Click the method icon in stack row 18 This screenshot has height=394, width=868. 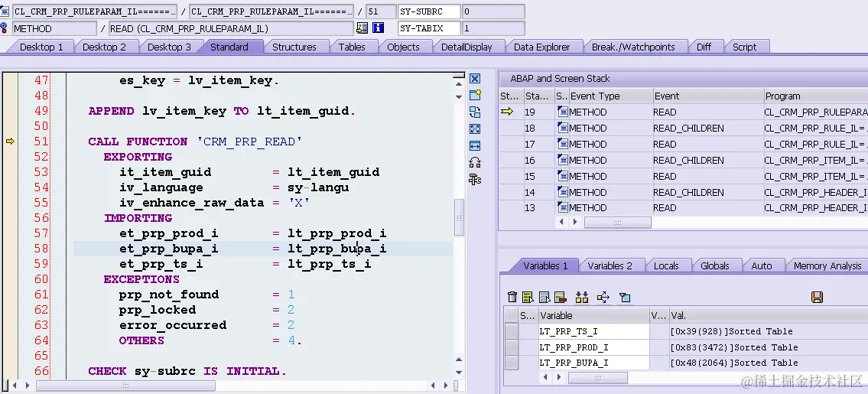coord(563,128)
